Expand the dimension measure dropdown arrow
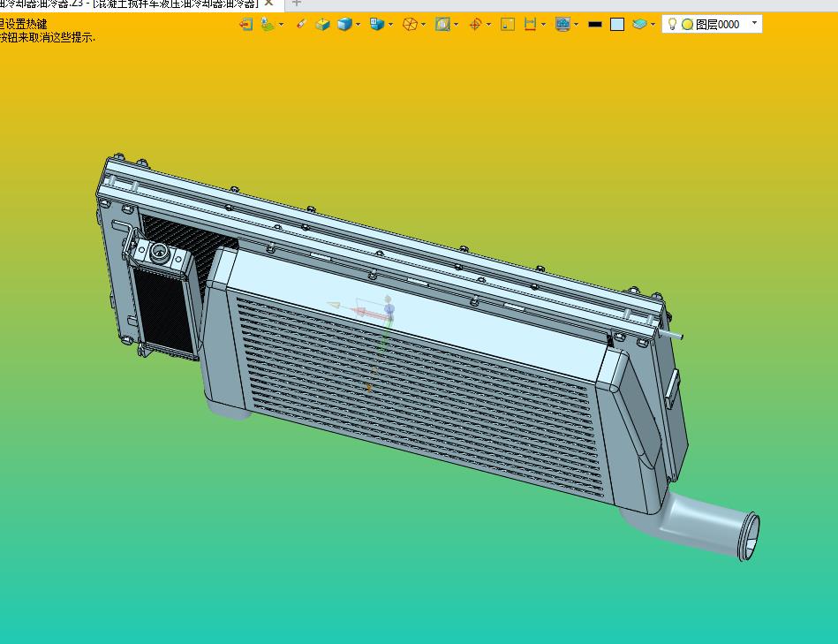 (544, 24)
